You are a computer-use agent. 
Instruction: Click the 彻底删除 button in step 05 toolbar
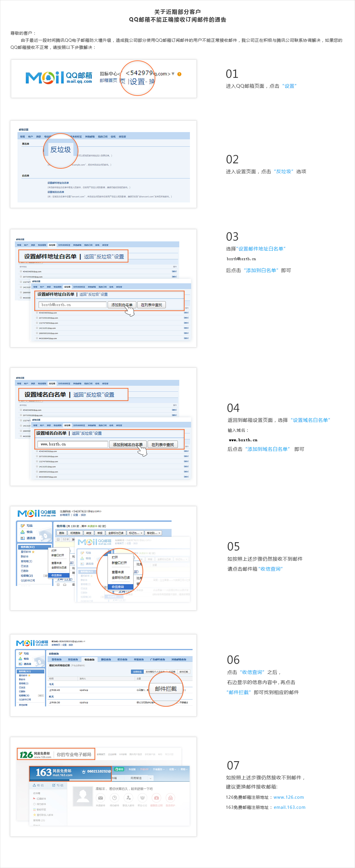tap(75, 533)
